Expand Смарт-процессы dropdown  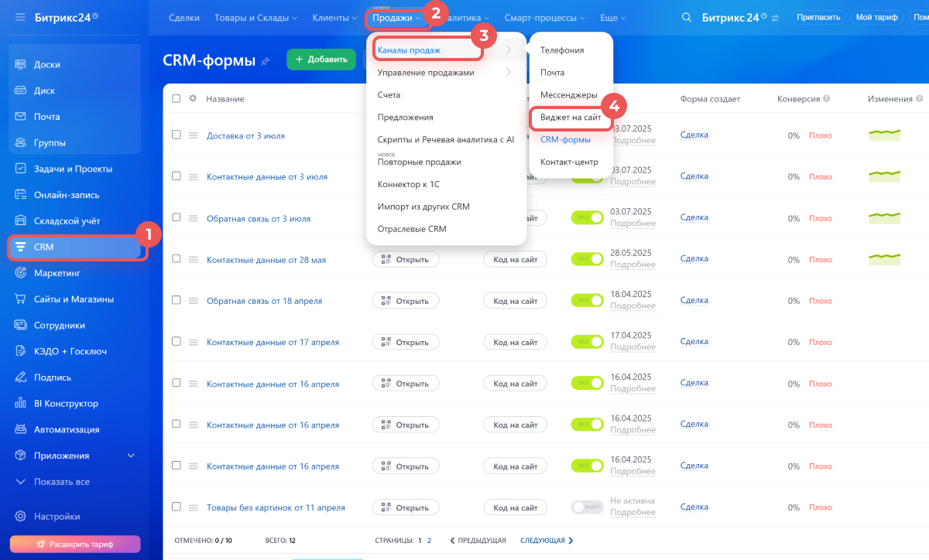[545, 17]
